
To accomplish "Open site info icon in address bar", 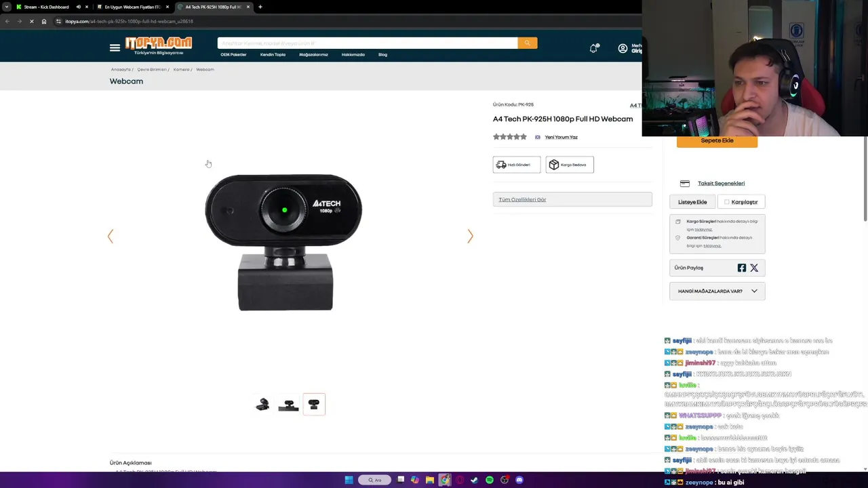I will click(x=58, y=21).
